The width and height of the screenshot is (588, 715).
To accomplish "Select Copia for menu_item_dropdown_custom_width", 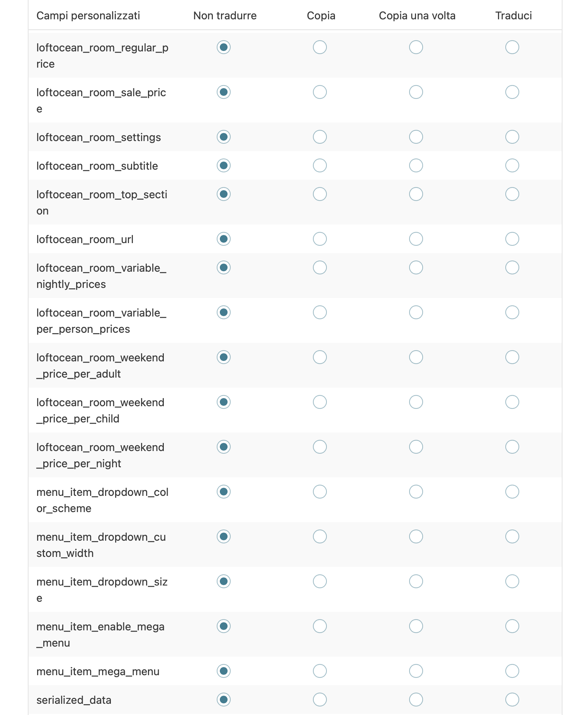I will pyautogui.click(x=320, y=536).
